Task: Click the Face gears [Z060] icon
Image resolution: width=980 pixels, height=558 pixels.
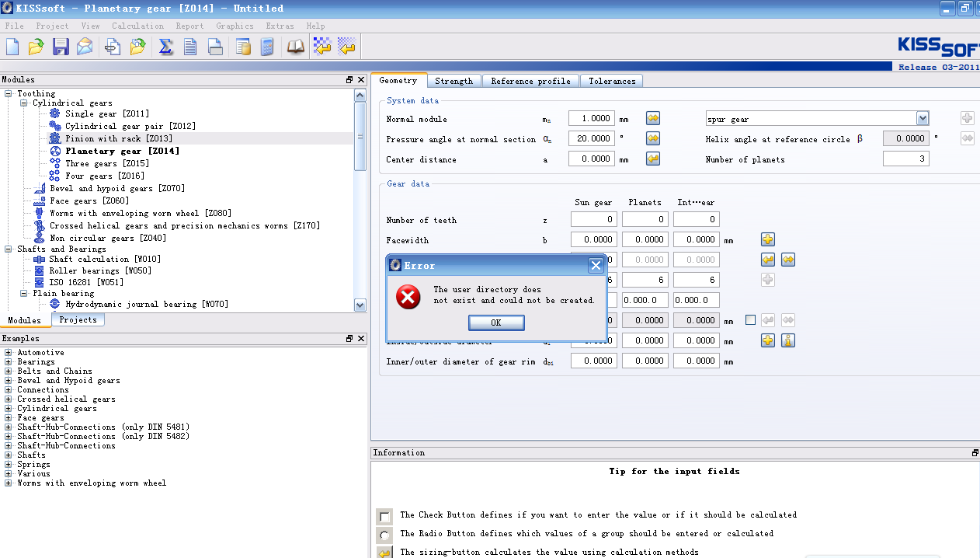Action: click(40, 201)
